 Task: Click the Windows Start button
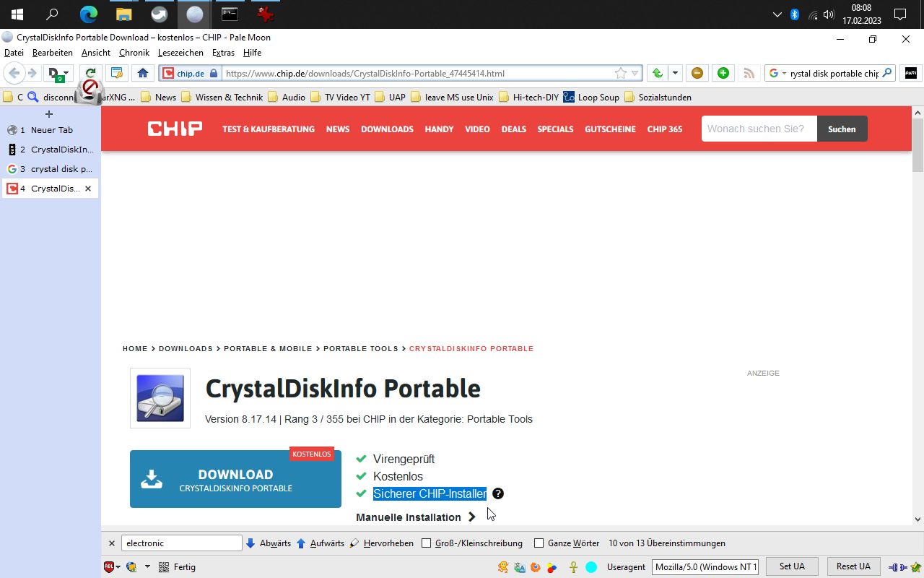[x=17, y=14]
